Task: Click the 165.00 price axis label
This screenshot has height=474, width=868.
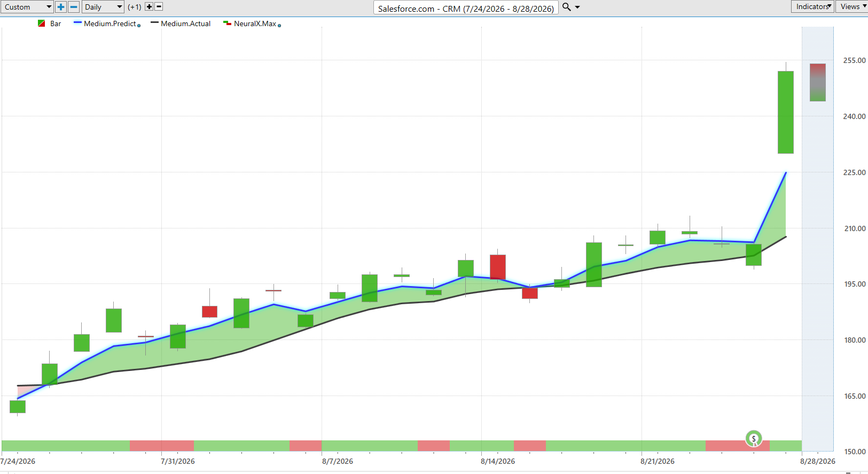Action: point(854,396)
